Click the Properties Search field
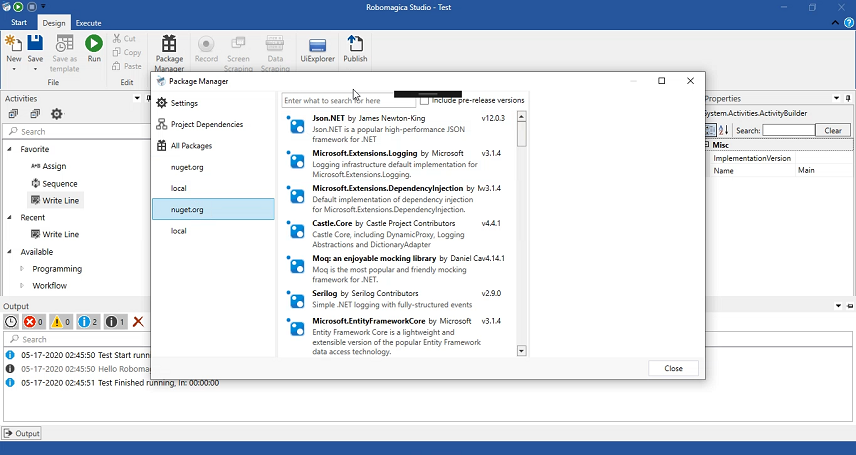This screenshot has height=455, width=856. pos(788,130)
